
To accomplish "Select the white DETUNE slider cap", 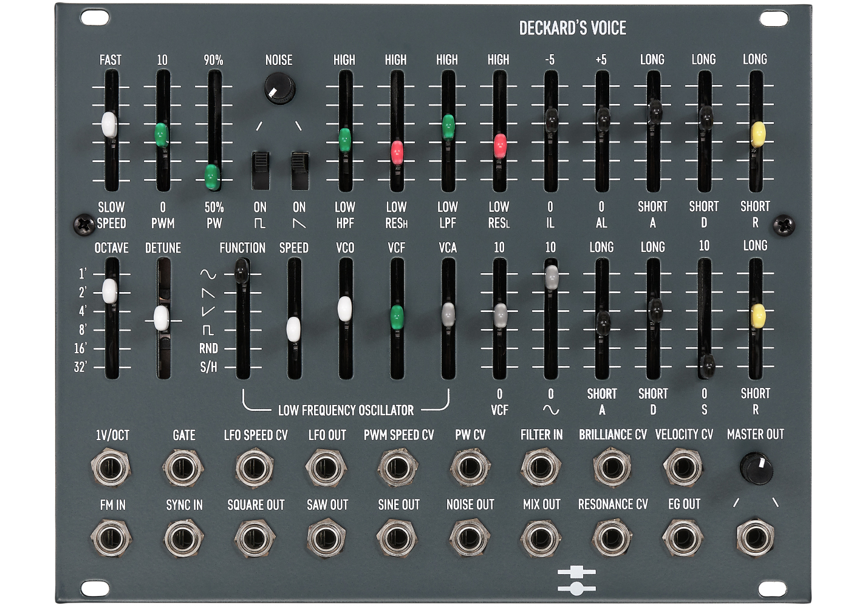I will click(x=162, y=318).
